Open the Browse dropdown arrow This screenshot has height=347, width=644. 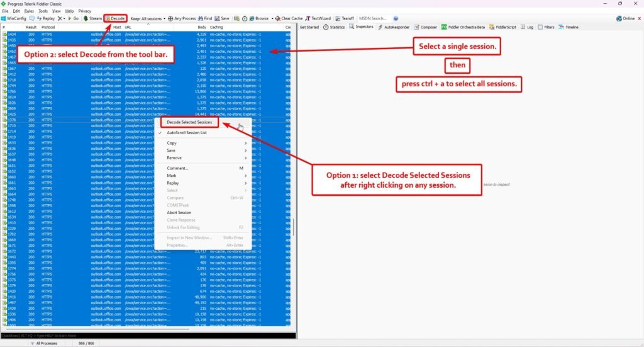(x=272, y=18)
